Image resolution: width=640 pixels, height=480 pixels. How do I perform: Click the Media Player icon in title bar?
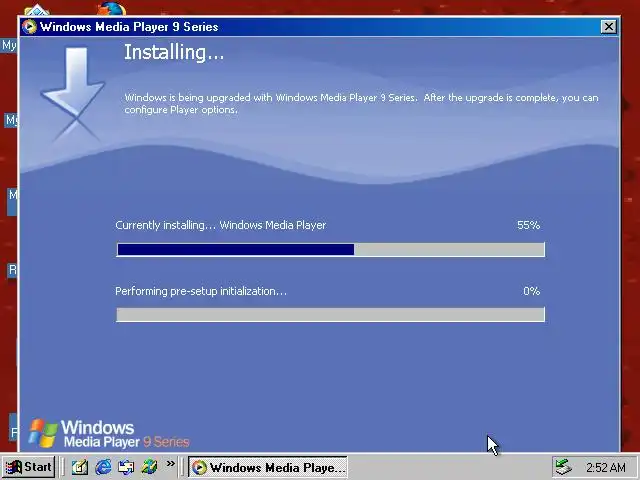29,27
